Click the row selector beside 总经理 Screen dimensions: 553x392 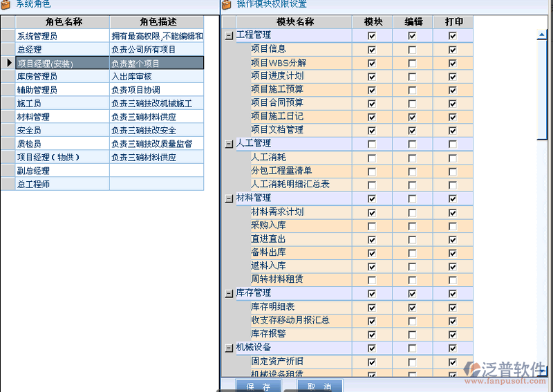tap(8, 49)
